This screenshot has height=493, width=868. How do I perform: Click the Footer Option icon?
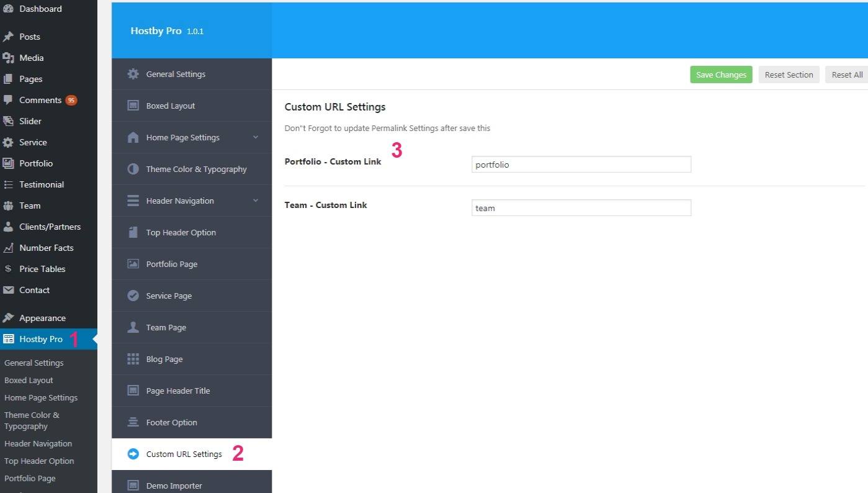133,422
